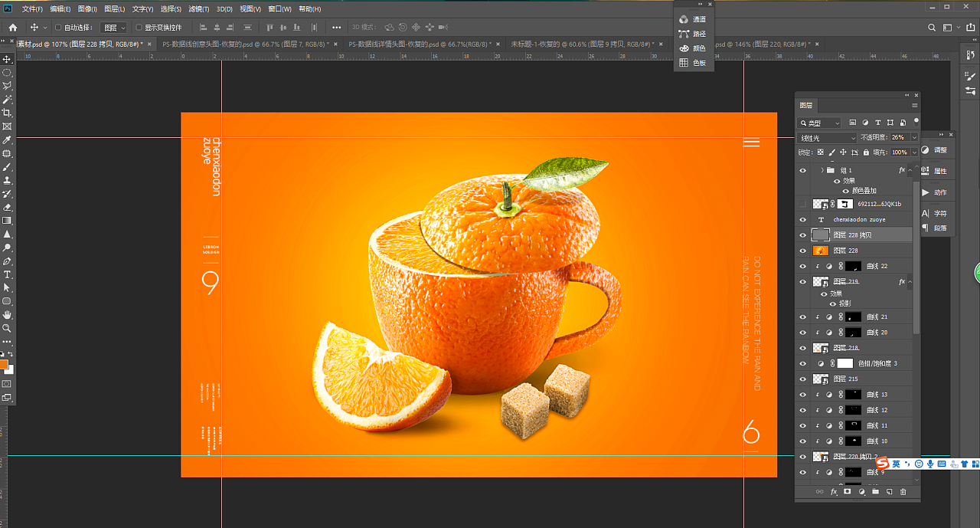
Task: Select the Magic Wand tool
Action: (x=7, y=100)
